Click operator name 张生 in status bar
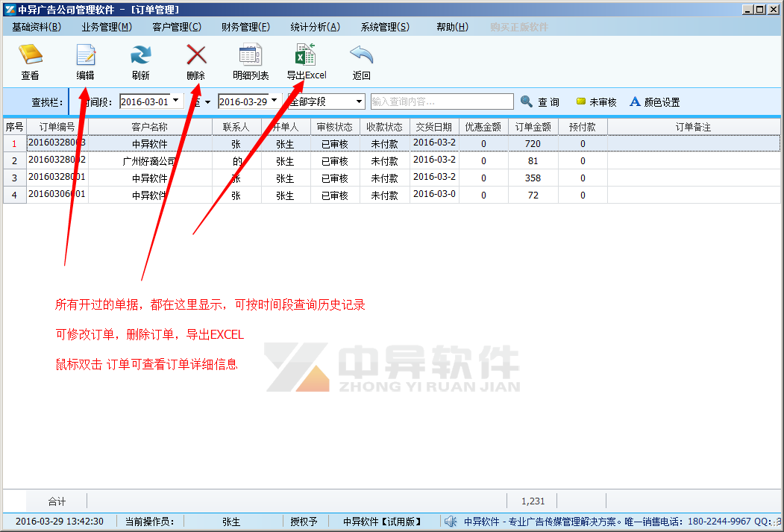 pyautogui.click(x=231, y=522)
